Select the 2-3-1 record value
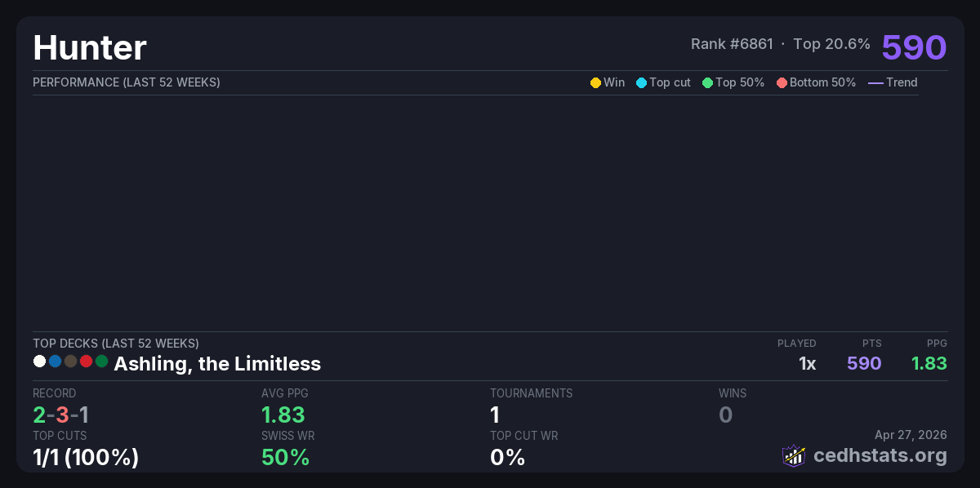The width and height of the screenshot is (980, 488). pos(61,415)
